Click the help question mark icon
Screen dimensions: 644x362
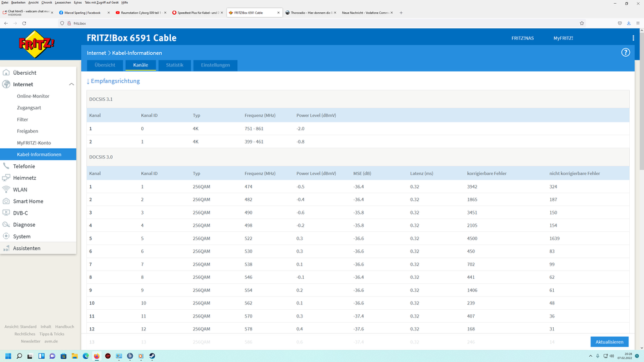[625, 52]
